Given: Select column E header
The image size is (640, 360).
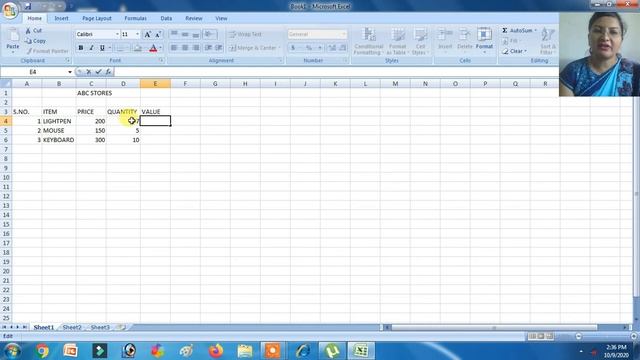Looking at the screenshot, I should coord(155,84).
